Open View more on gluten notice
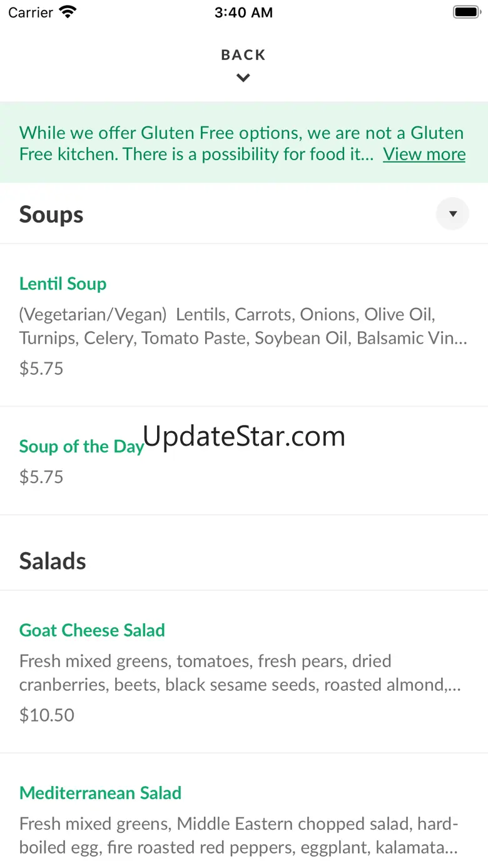This screenshot has height=868, width=488. pyautogui.click(x=424, y=154)
